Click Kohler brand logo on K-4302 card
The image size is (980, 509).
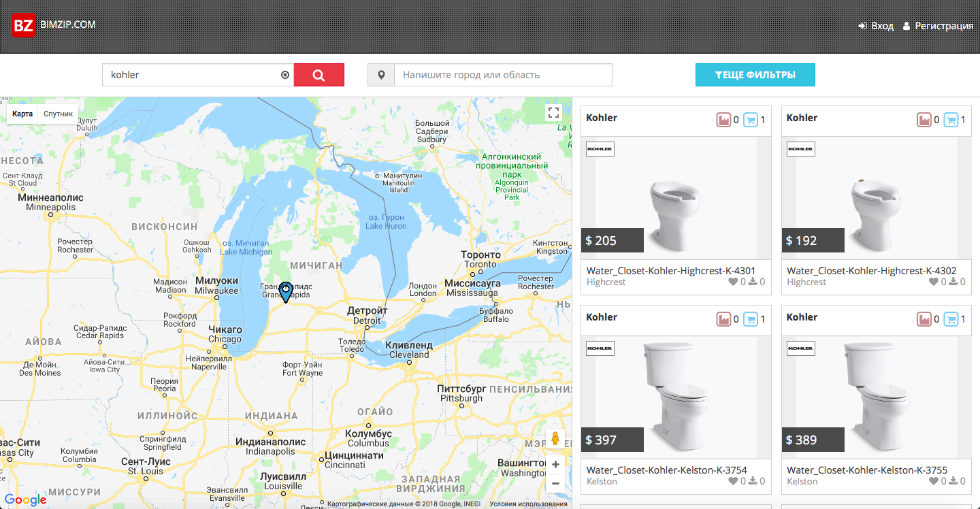coord(801,149)
